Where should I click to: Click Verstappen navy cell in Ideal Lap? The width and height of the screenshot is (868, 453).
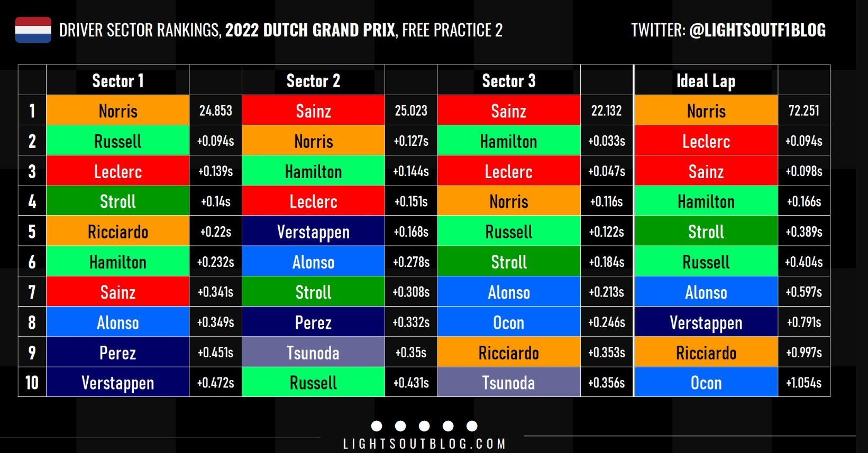tap(706, 322)
